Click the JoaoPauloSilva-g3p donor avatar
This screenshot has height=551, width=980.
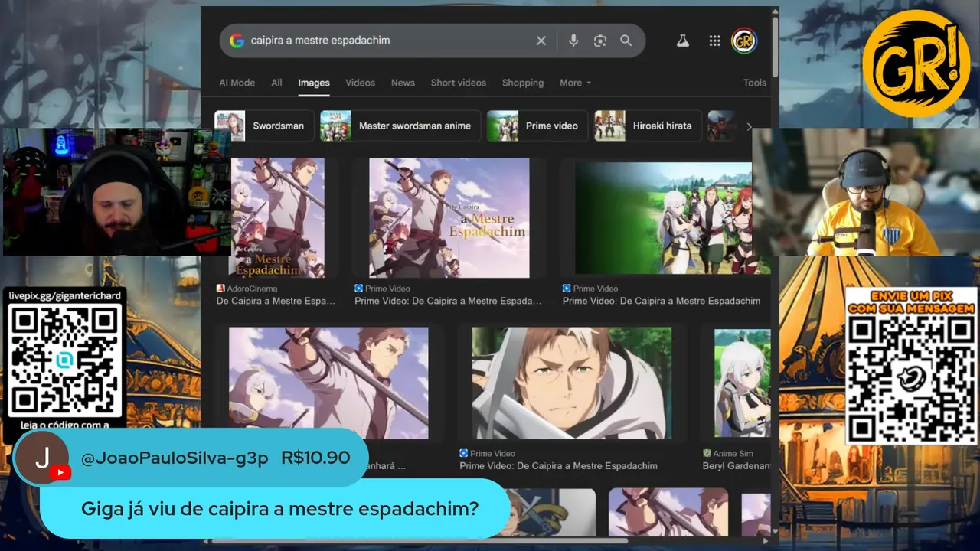pyautogui.click(x=43, y=458)
